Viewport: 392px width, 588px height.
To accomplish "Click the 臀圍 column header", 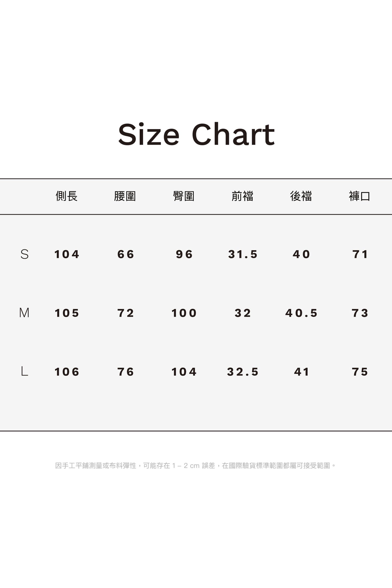I will pyautogui.click(x=184, y=196).
